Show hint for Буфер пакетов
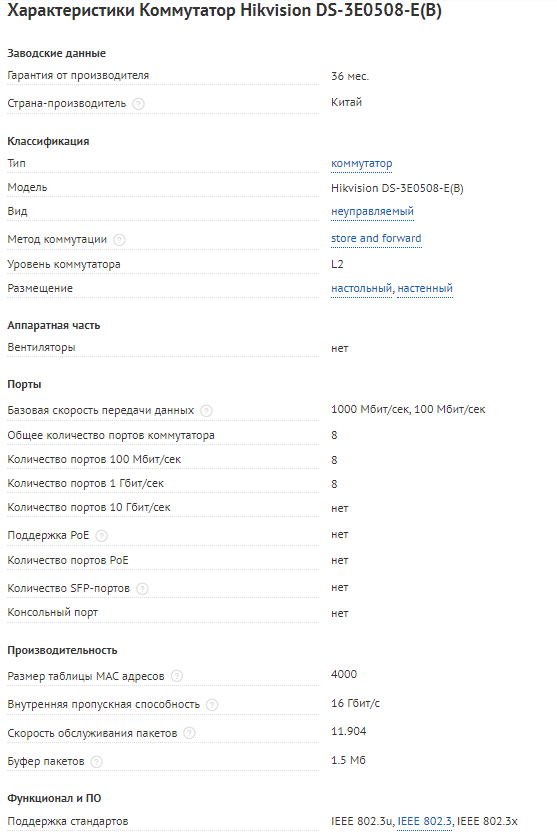The width and height of the screenshot is (557, 838). pos(96,762)
